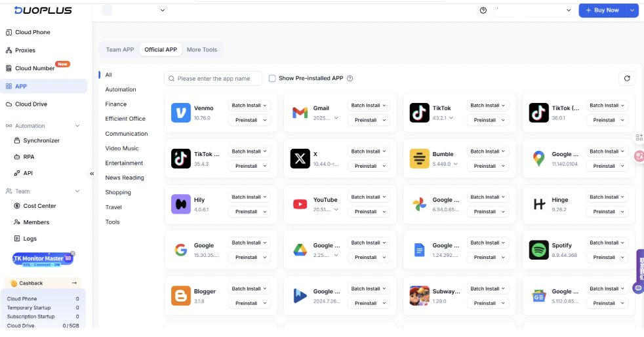Click the Spotify app icon
This screenshot has height=337, width=644.
[538, 250]
